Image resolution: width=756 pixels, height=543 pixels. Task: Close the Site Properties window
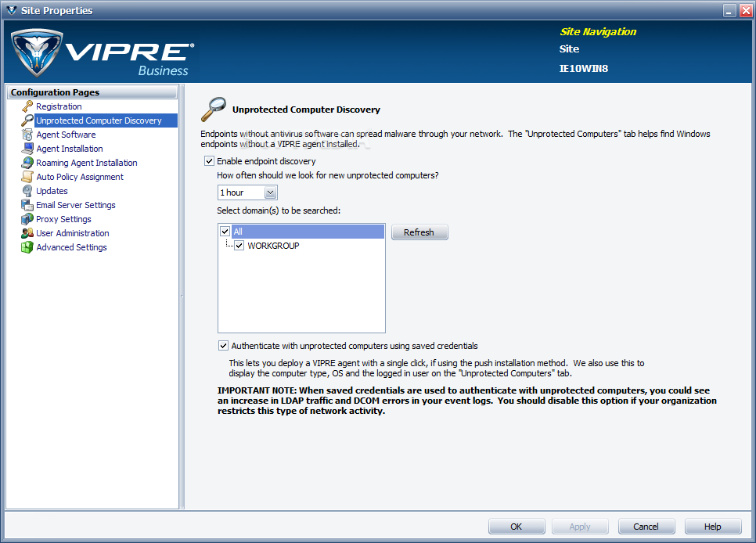click(x=747, y=11)
